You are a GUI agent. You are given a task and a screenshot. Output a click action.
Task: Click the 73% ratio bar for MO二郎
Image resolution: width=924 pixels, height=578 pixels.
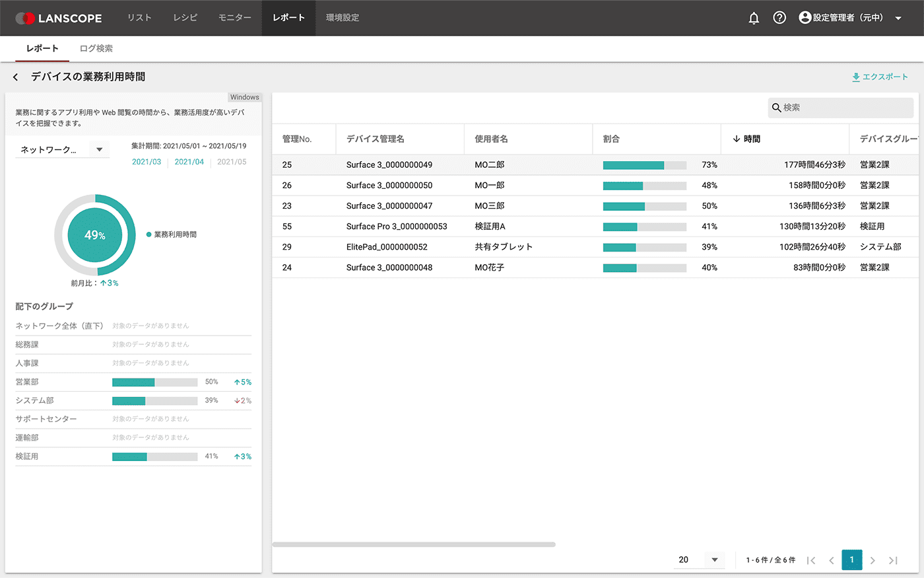tap(645, 165)
